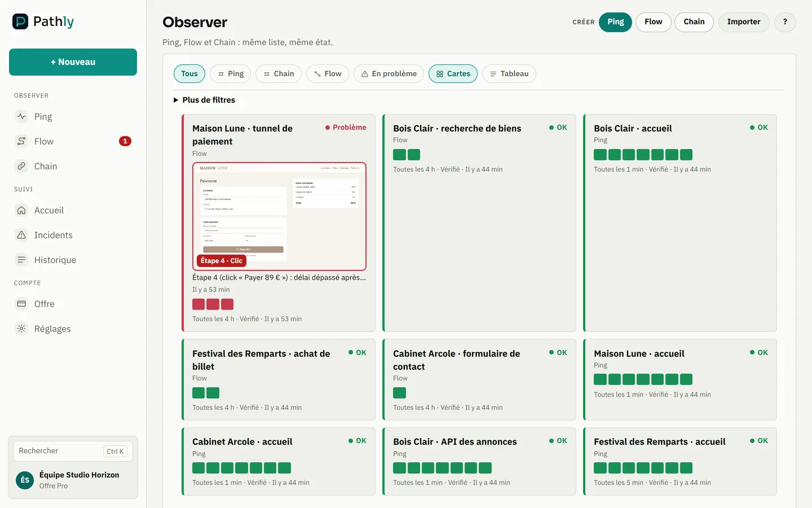Open Bois Clair API des annonces card
Screen dimensions: 812x508
tap(479, 461)
